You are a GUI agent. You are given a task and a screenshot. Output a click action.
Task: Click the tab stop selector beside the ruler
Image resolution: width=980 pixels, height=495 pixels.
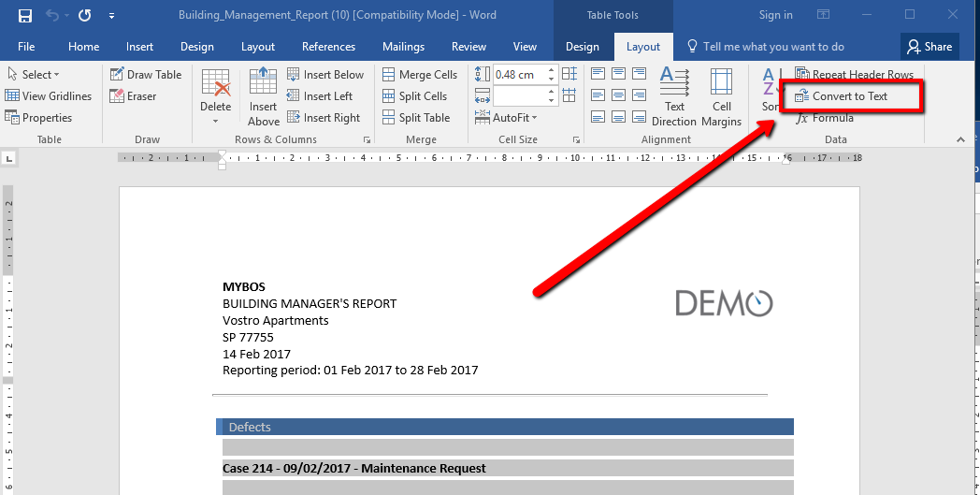tap(9, 159)
